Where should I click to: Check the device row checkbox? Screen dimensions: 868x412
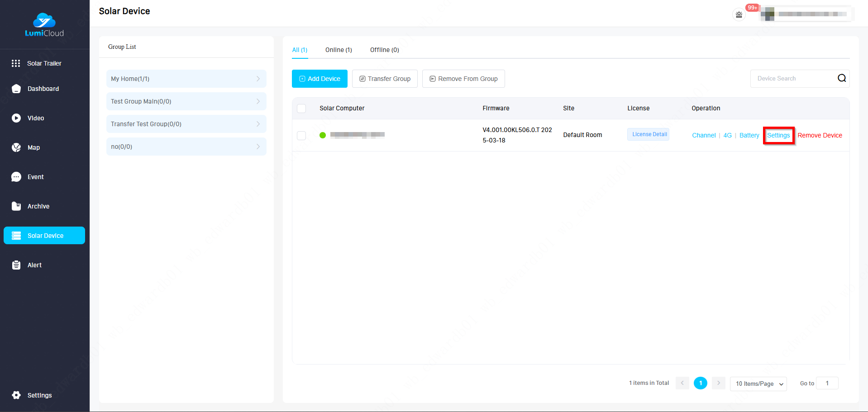301,135
